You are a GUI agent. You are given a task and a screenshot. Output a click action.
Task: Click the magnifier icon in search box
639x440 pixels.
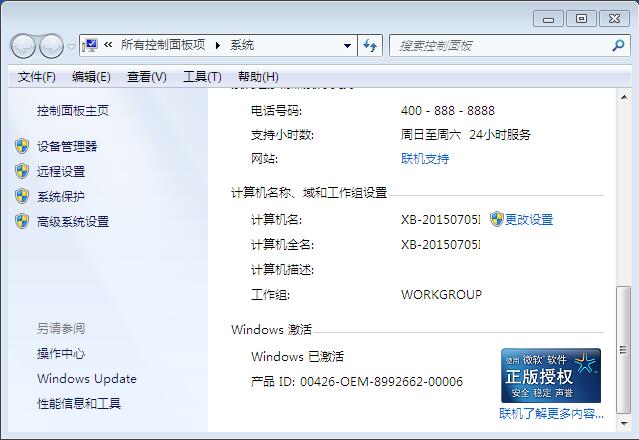click(x=617, y=45)
